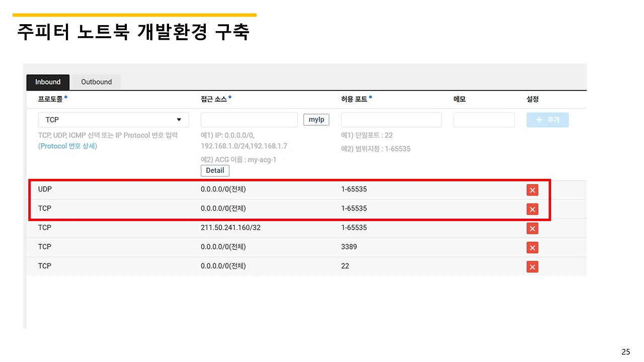Delete the TCP 1-65535 full-access rule
644x362 pixels.
532,209
